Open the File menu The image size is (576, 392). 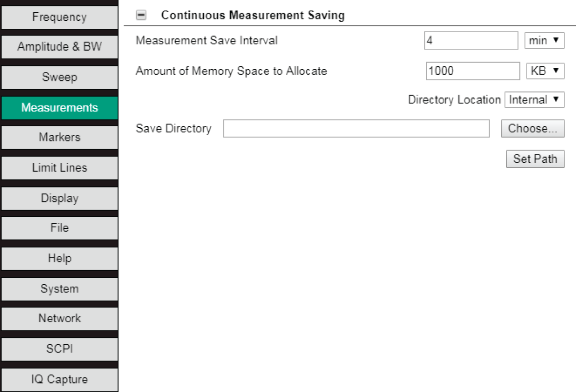click(60, 228)
